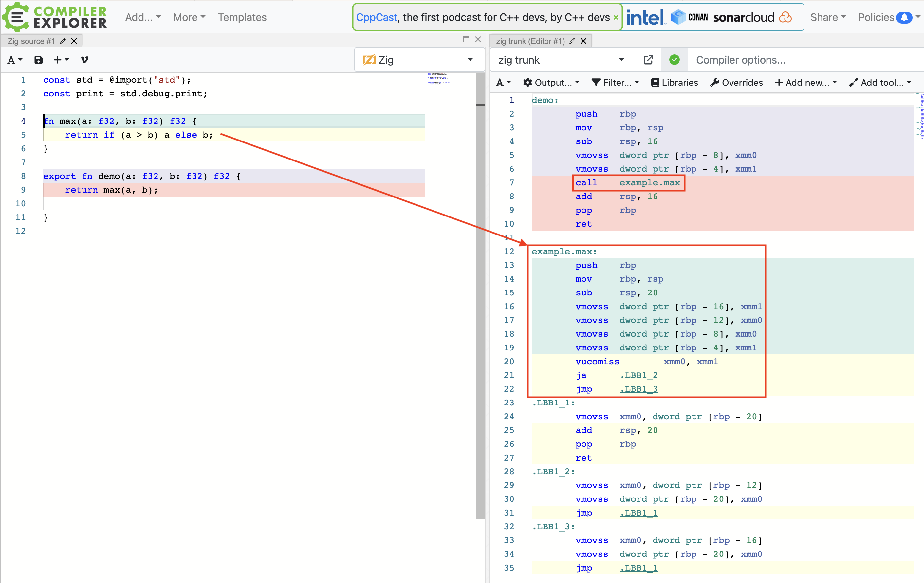Click the .LBB1_2 jump target link
This screenshot has height=583, width=924.
point(638,375)
